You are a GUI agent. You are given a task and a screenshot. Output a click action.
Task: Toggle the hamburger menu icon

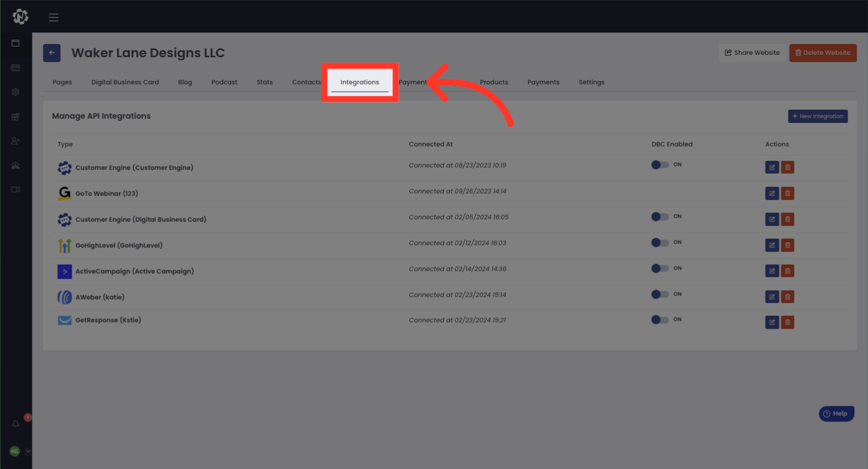(x=54, y=17)
